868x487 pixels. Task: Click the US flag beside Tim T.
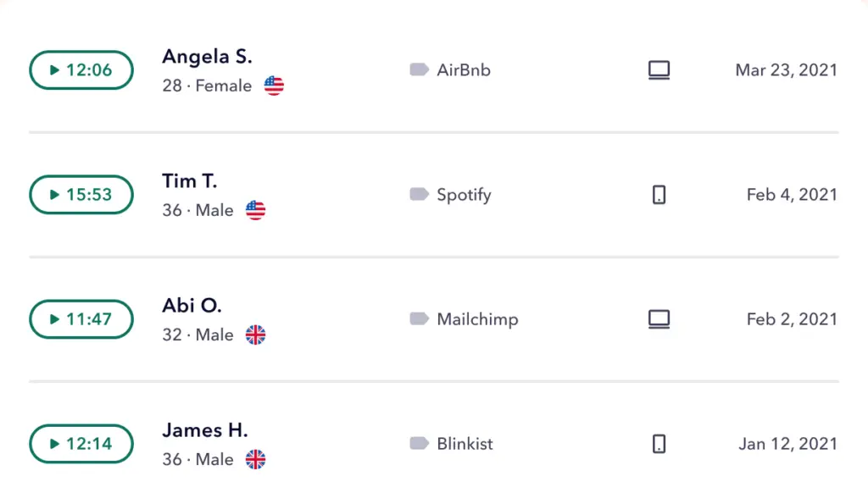[x=255, y=210]
